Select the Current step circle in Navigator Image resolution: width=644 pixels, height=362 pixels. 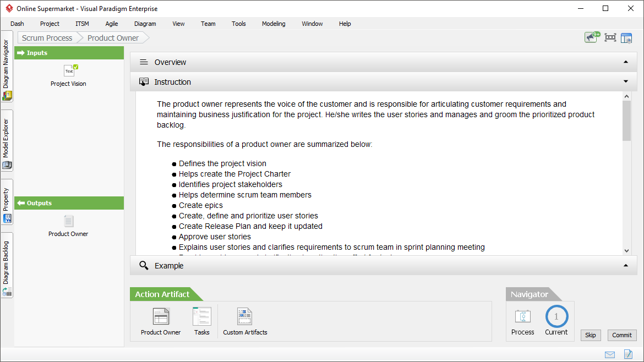pos(556,316)
